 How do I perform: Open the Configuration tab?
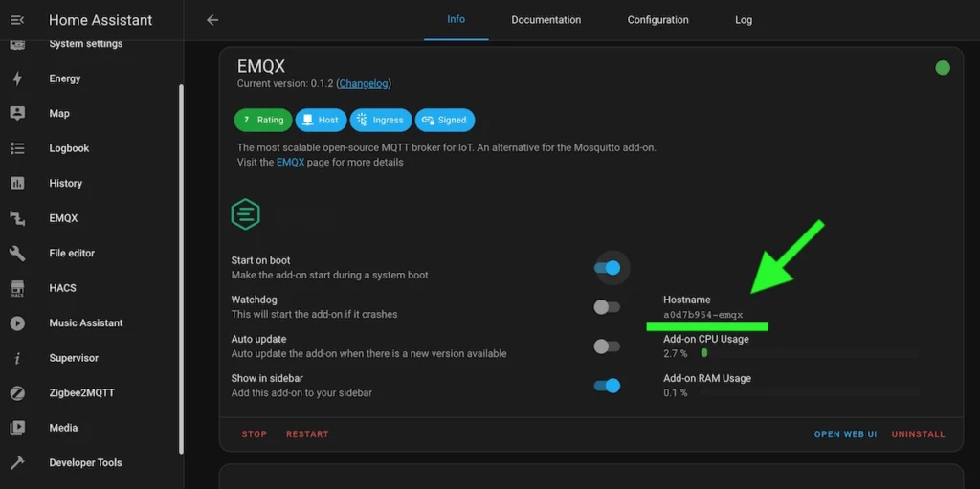tap(657, 20)
